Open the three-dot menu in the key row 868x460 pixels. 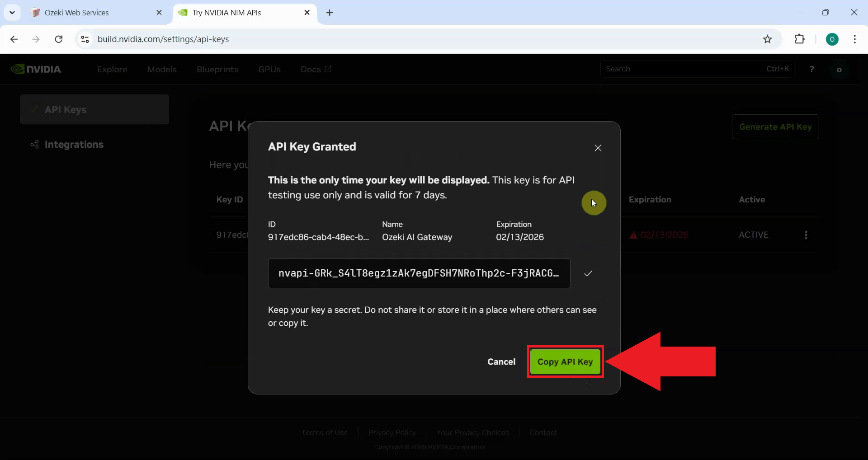pos(806,235)
